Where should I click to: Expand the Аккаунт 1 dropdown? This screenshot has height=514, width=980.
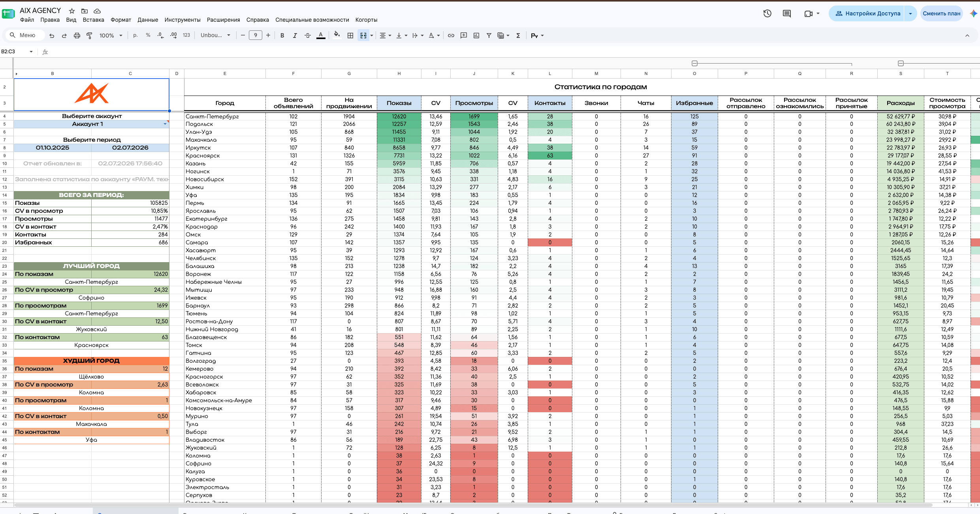[165, 124]
